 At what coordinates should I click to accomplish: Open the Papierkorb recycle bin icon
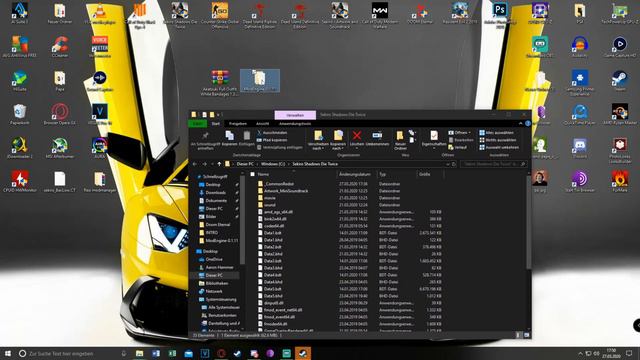click(20, 114)
